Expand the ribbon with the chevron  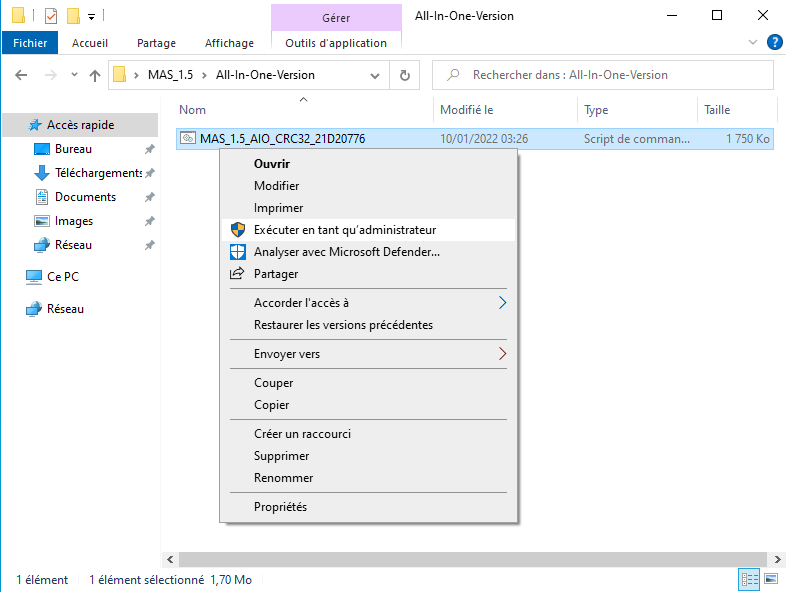(753, 42)
